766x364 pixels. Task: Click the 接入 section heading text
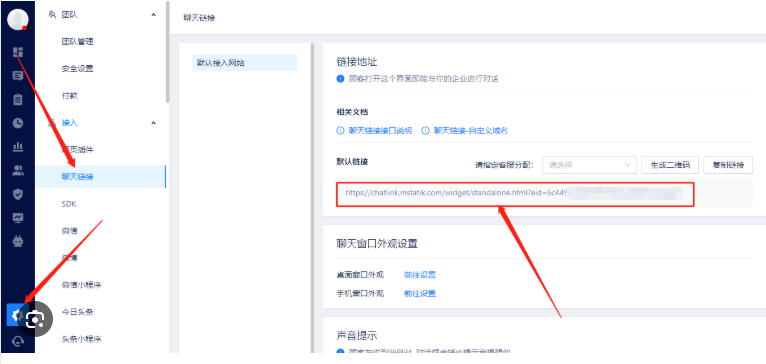pos(69,123)
